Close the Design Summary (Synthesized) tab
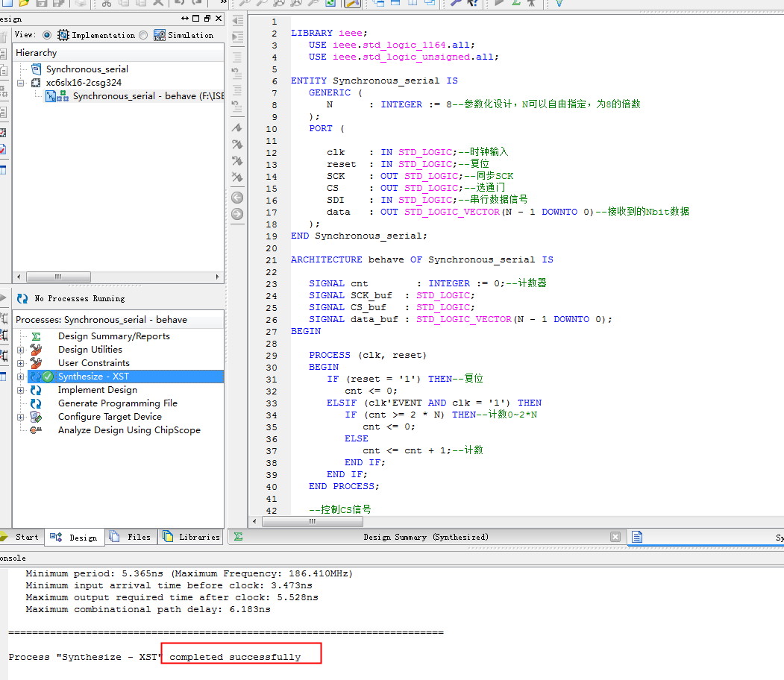The width and height of the screenshot is (784, 680). tap(615, 537)
